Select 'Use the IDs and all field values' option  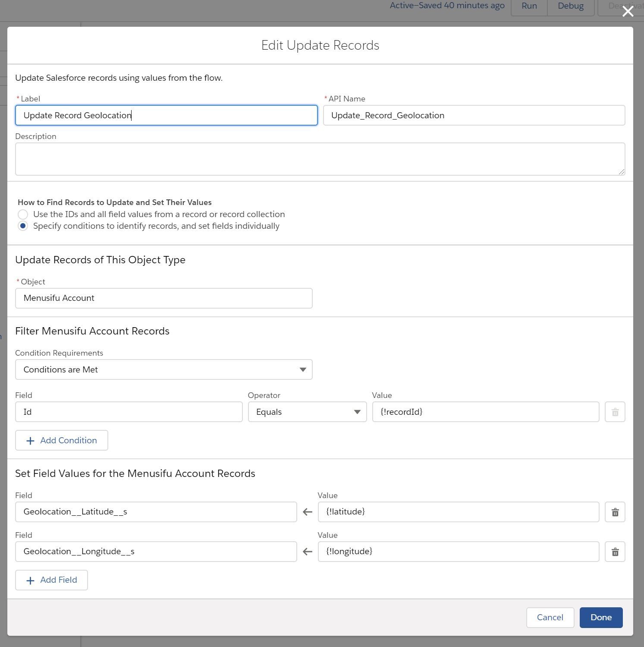[x=23, y=215]
